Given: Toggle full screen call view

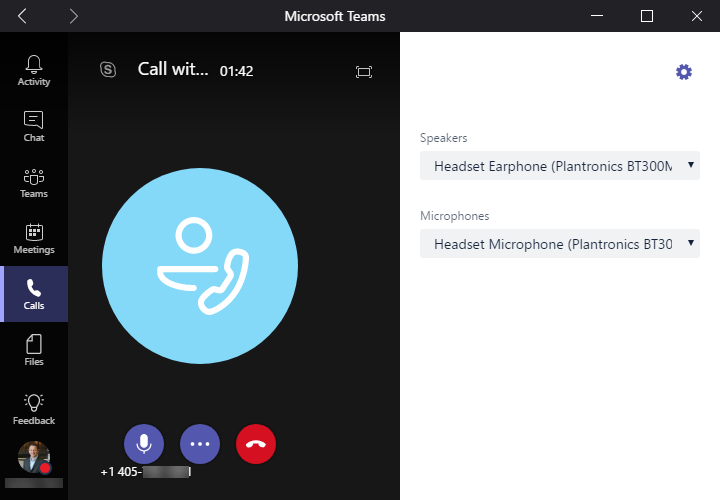Looking at the screenshot, I should pyautogui.click(x=364, y=72).
